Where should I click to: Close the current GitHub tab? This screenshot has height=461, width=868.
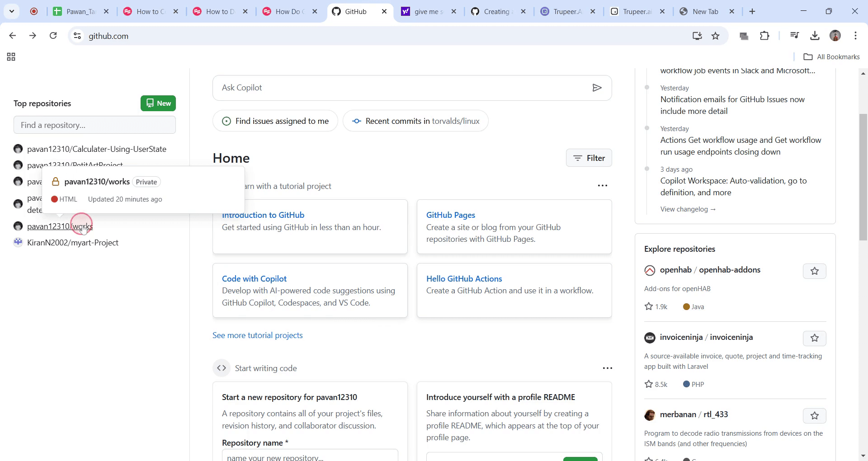pyautogui.click(x=384, y=11)
